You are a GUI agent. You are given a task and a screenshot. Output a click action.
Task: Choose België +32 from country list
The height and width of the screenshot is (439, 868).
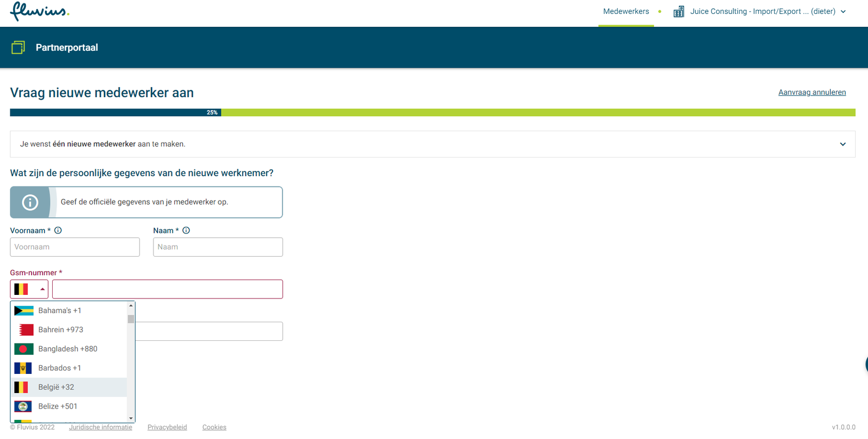click(x=56, y=387)
